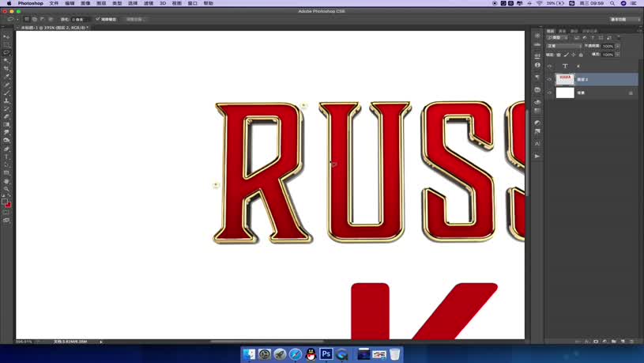The width and height of the screenshot is (644, 363).
Task: Toggle Quick Mask mode button
Action: click(x=6, y=213)
